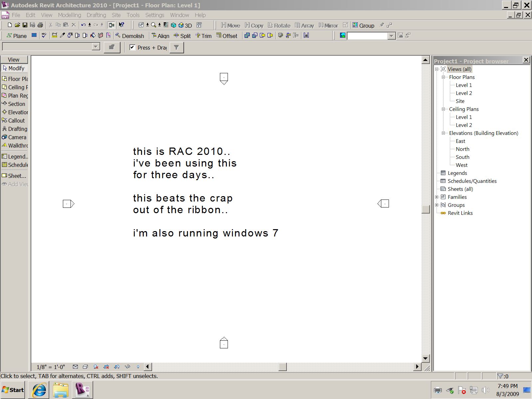This screenshot has height=399, width=532.
Task: Open the Modelling menu
Action: (70, 15)
